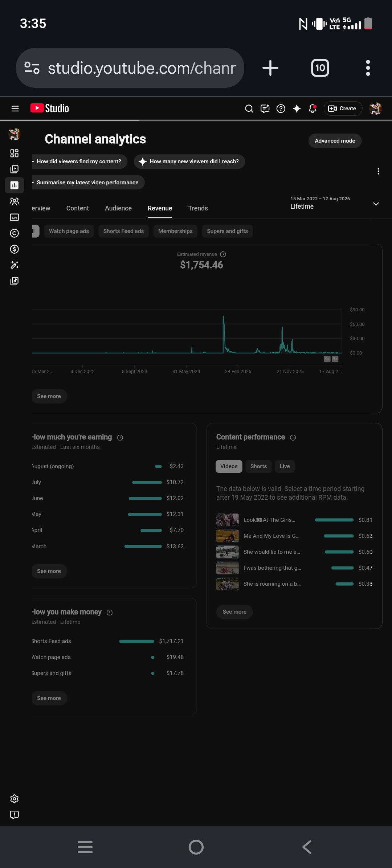Click See more under Content performance

coord(234,612)
